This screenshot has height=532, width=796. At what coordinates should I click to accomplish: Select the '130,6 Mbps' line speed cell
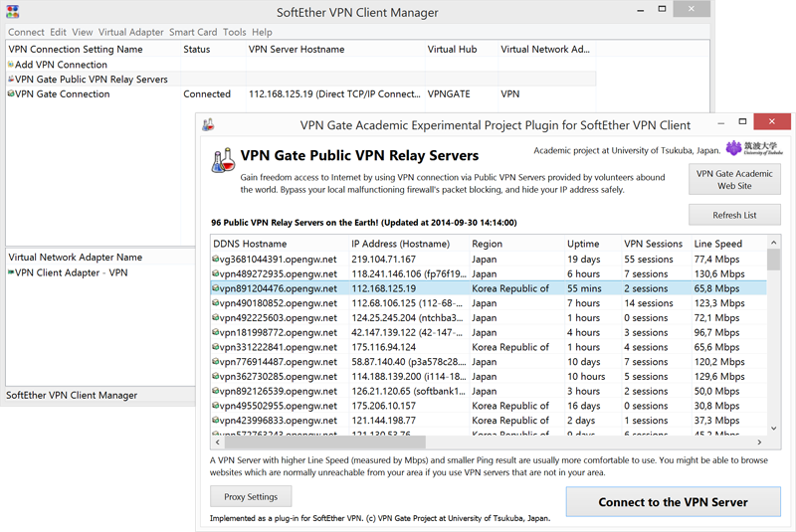(x=719, y=273)
